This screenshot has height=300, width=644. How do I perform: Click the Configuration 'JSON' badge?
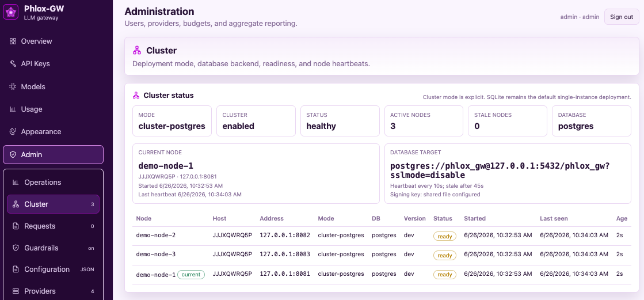[87, 269]
